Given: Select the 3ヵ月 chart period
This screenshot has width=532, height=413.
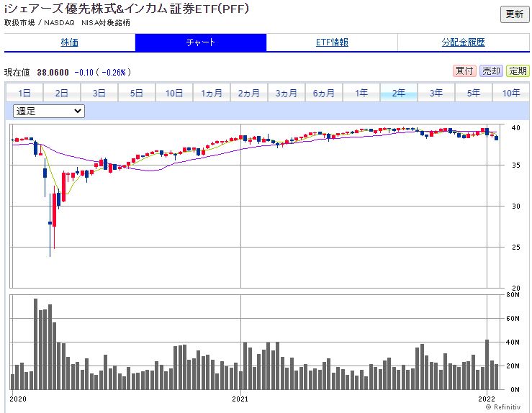Looking at the screenshot, I should 287,93.
